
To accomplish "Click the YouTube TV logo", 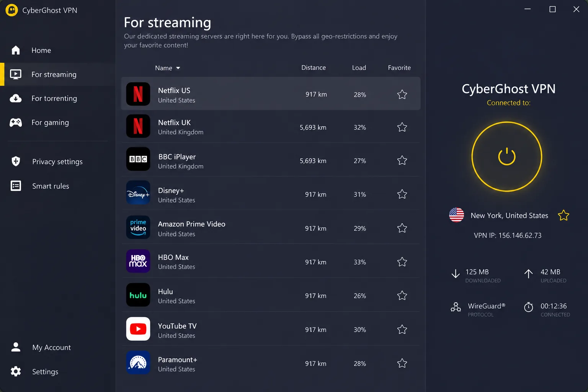I will (x=138, y=329).
